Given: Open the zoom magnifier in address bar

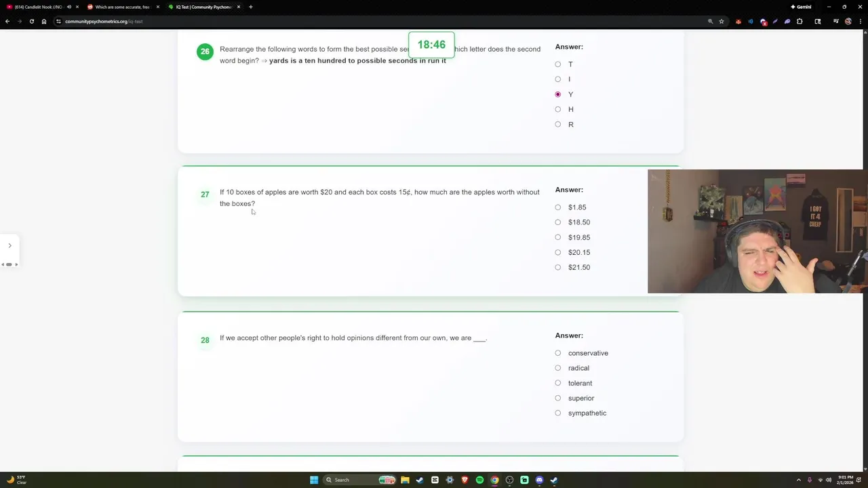Looking at the screenshot, I should (x=710, y=21).
